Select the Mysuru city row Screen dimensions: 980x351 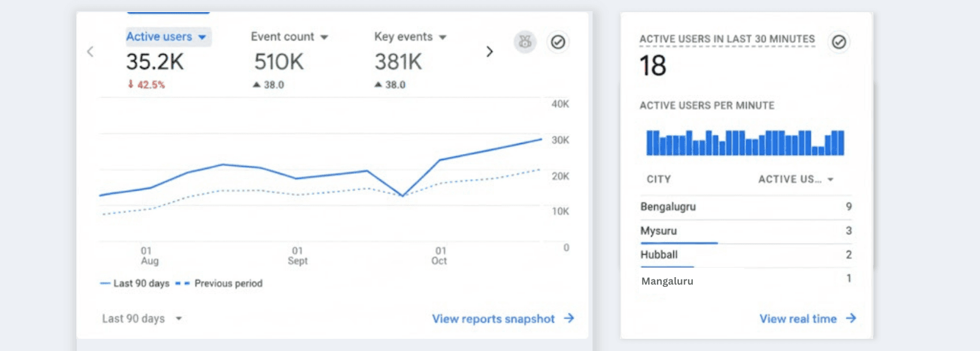[x=745, y=231]
